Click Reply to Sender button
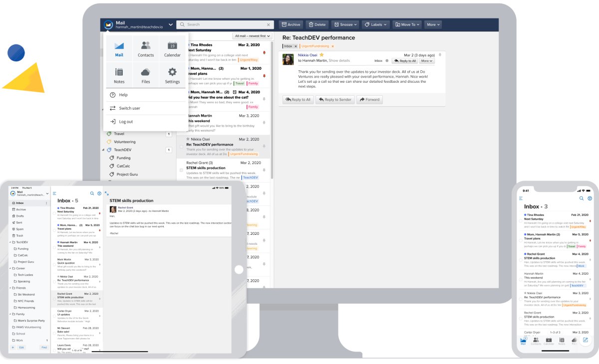The width and height of the screenshot is (599, 364). pyautogui.click(x=335, y=100)
